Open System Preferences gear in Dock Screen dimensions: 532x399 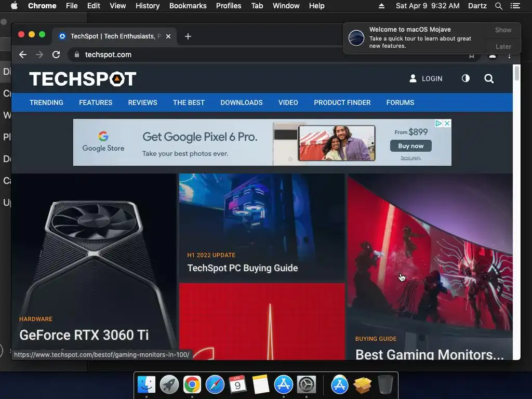point(307,384)
